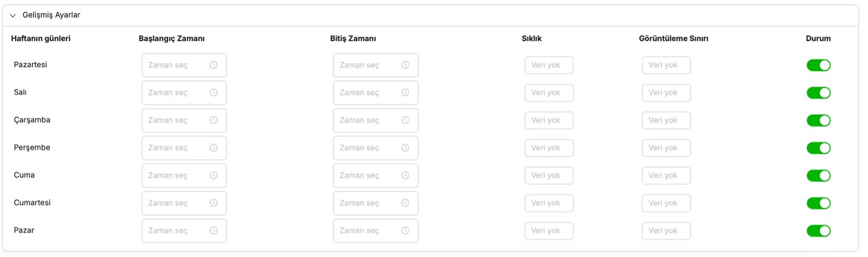Toggle the Pazar Durum switch
This screenshot has height=257, width=868.
819,231
